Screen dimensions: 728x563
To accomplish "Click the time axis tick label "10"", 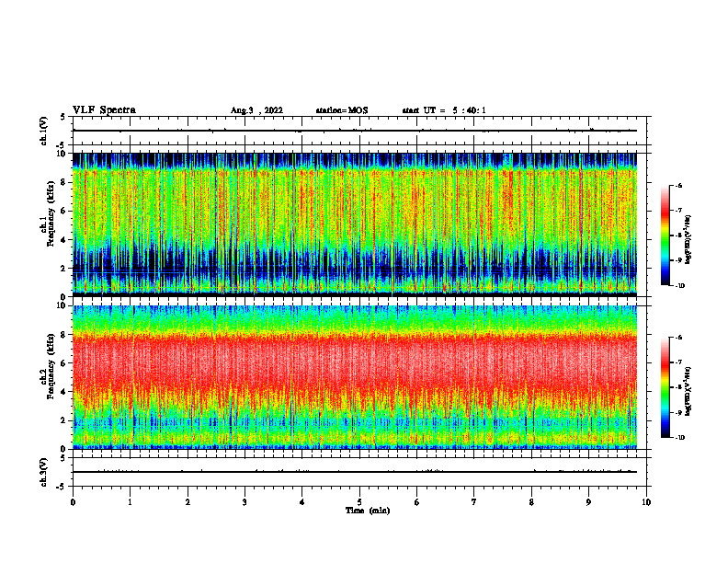I will [x=646, y=502].
